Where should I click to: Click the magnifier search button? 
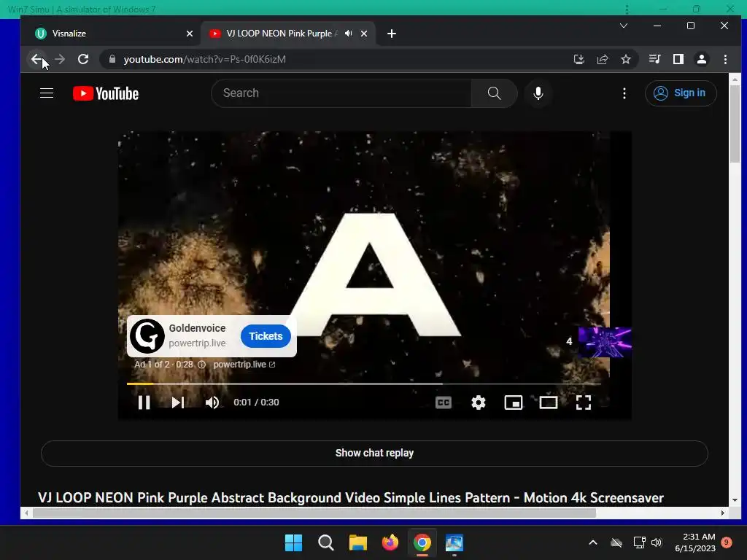(495, 93)
